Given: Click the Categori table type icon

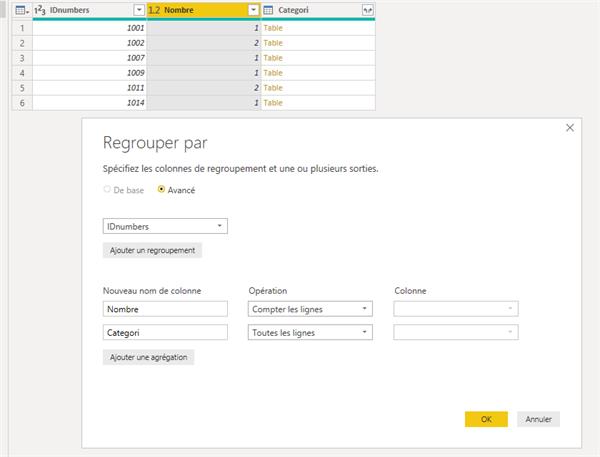Looking at the screenshot, I should coord(269,9).
